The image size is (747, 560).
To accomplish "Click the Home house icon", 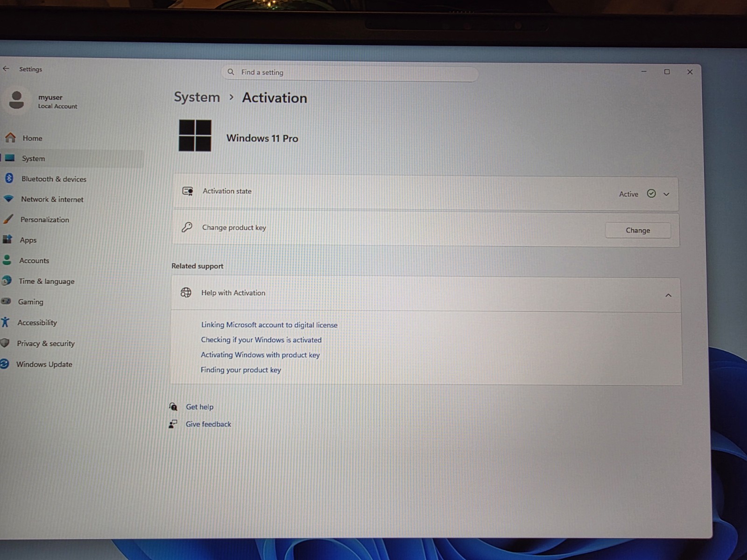I will [x=10, y=138].
